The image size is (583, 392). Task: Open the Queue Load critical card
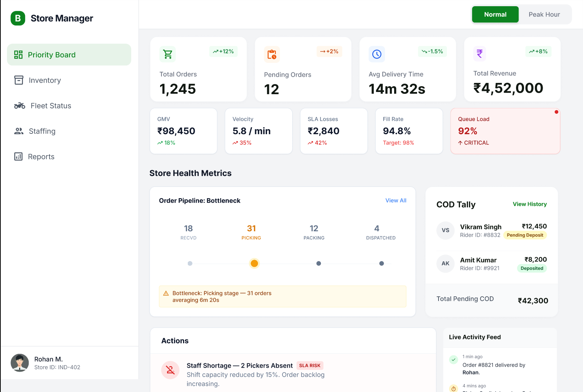(505, 131)
